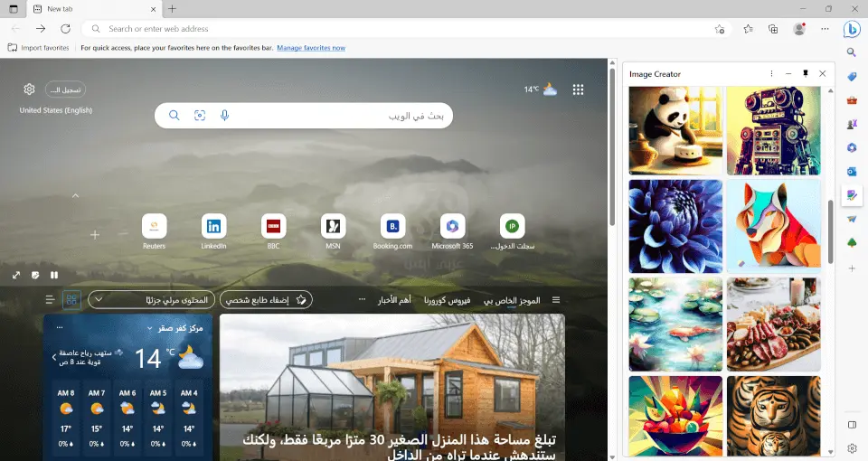Open the Outlook sidebar icon
868x461 pixels.
point(852,172)
